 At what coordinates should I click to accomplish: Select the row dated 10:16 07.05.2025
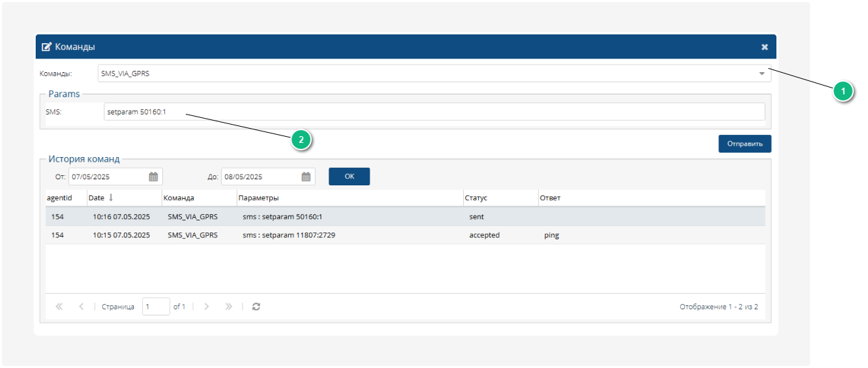(x=405, y=216)
